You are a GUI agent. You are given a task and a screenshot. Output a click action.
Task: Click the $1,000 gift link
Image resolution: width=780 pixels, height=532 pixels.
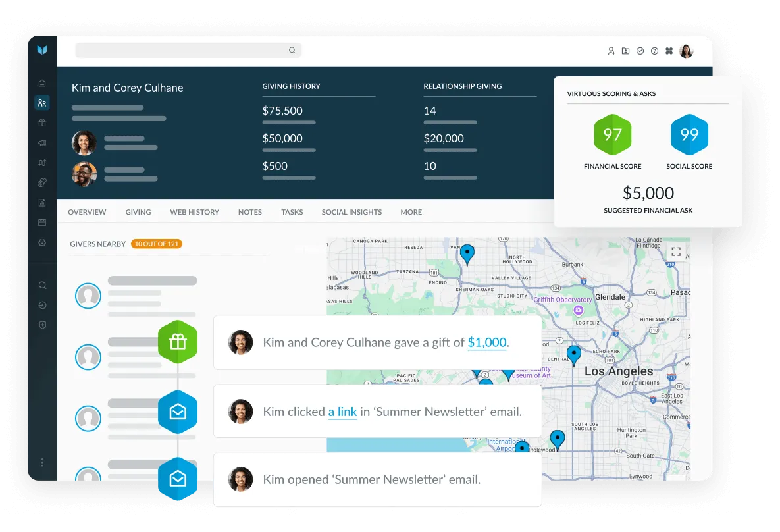487,342
